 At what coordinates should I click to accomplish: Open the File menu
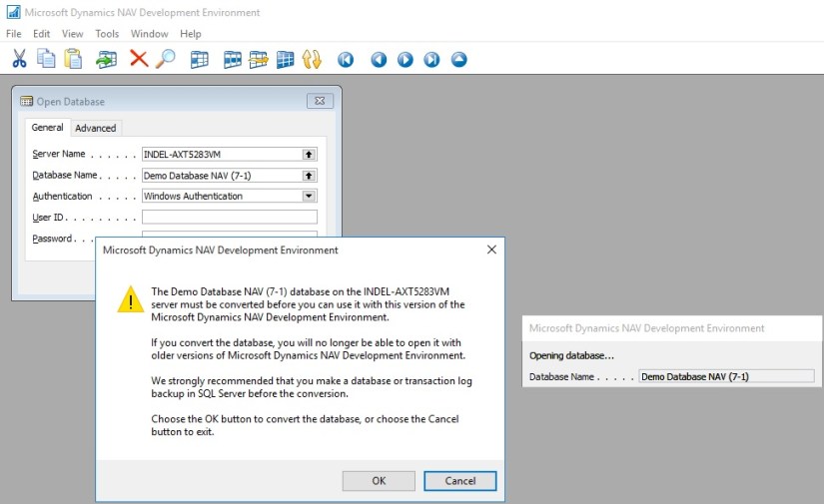pos(13,34)
